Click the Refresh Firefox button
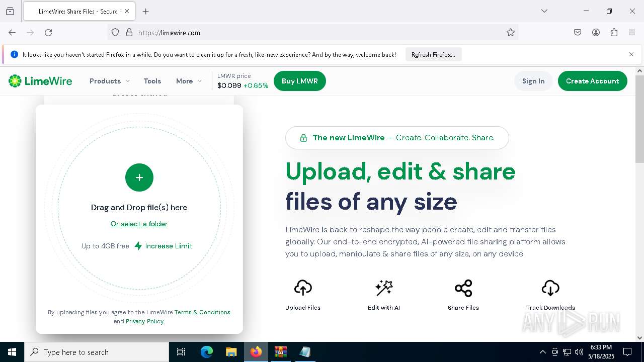This screenshot has width=644, height=362. tap(433, 55)
